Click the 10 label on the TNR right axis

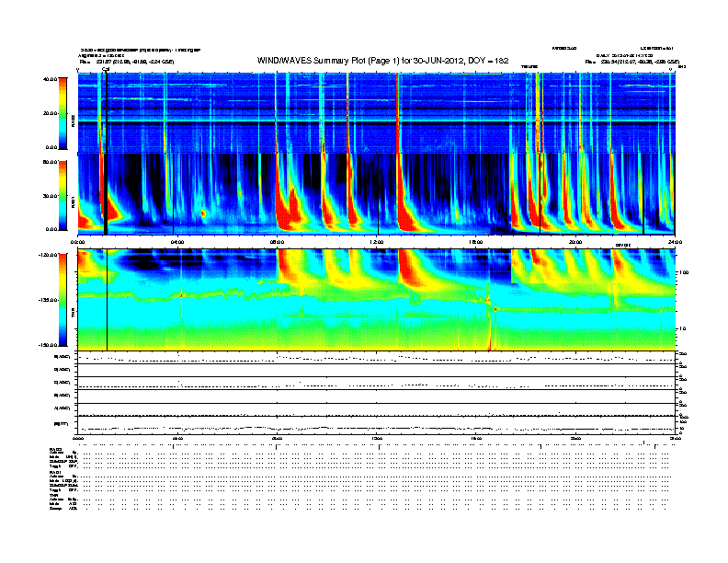[682, 328]
